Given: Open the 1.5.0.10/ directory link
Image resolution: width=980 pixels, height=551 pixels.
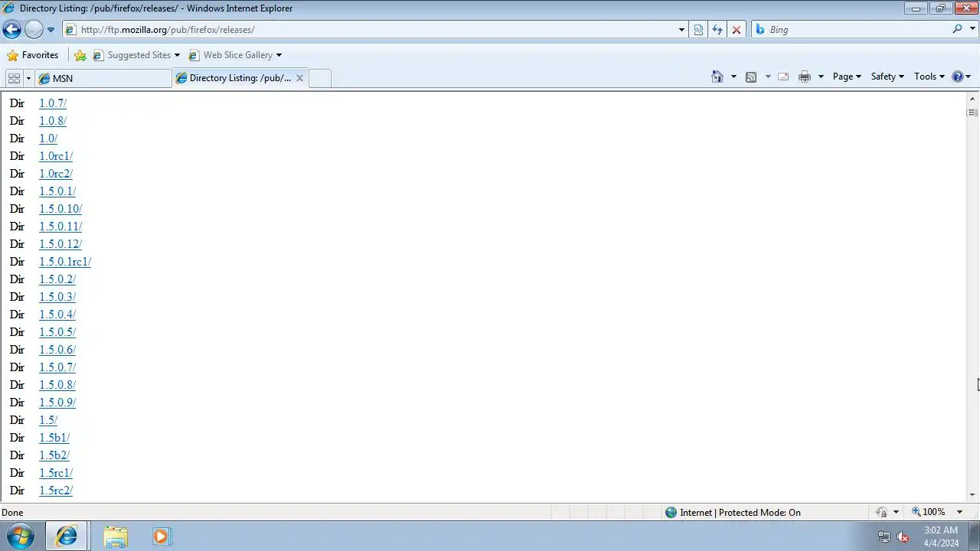Looking at the screenshot, I should point(60,209).
